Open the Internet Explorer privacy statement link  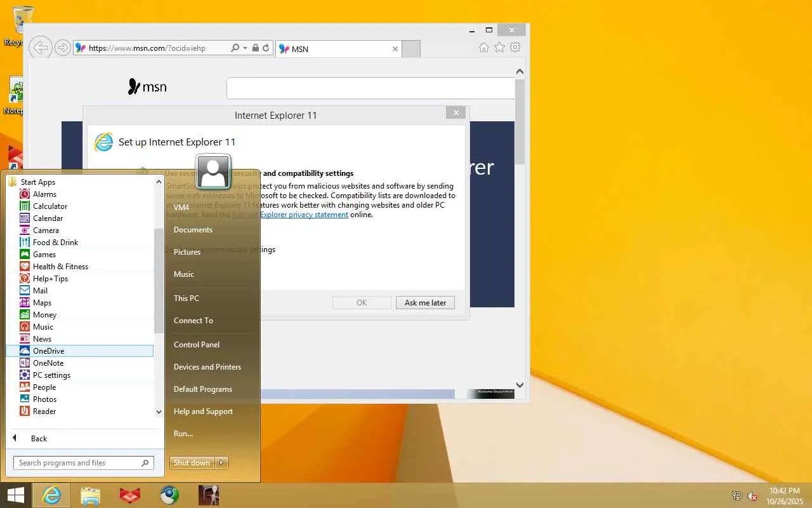pyautogui.click(x=291, y=215)
